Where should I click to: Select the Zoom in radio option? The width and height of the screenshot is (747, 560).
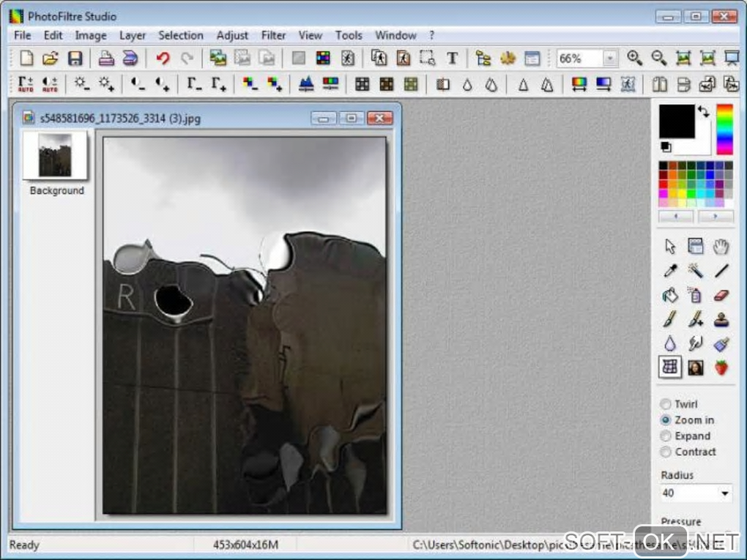coord(666,420)
